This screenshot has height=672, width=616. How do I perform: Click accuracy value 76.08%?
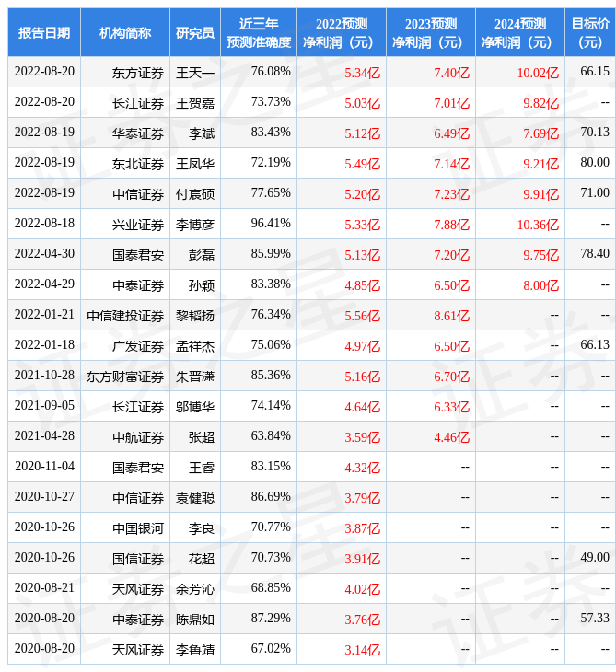click(x=271, y=71)
